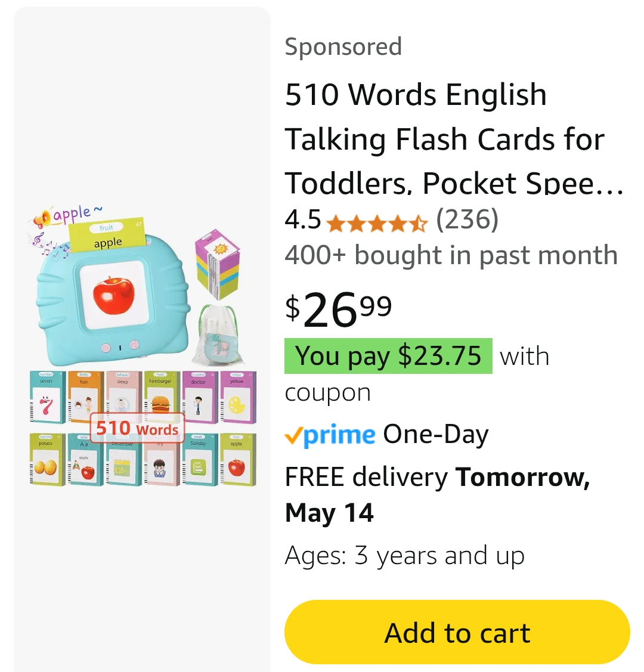644x672 pixels.
Task: Click the number seven flash card in image
Action: (47, 397)
